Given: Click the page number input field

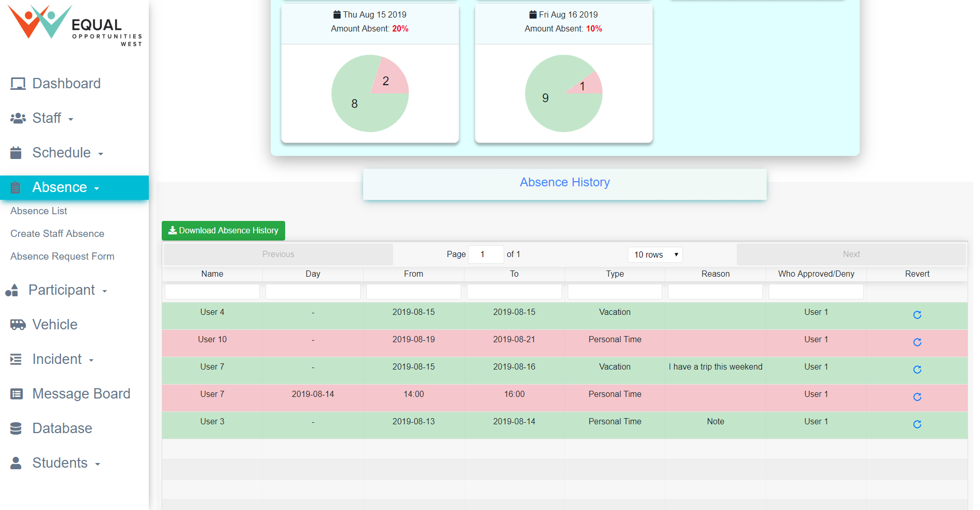Looking at the screenshot, I should click(x=486, y=254).
